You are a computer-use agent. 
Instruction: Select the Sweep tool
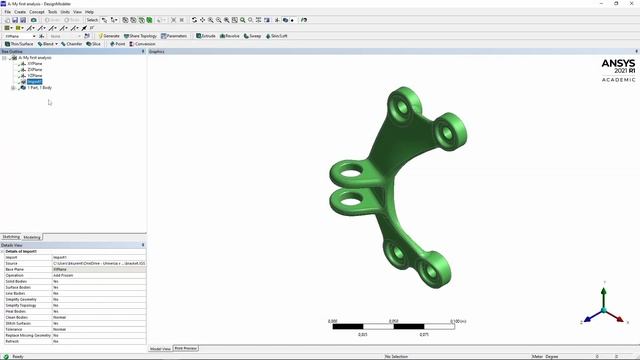[252, 36]
